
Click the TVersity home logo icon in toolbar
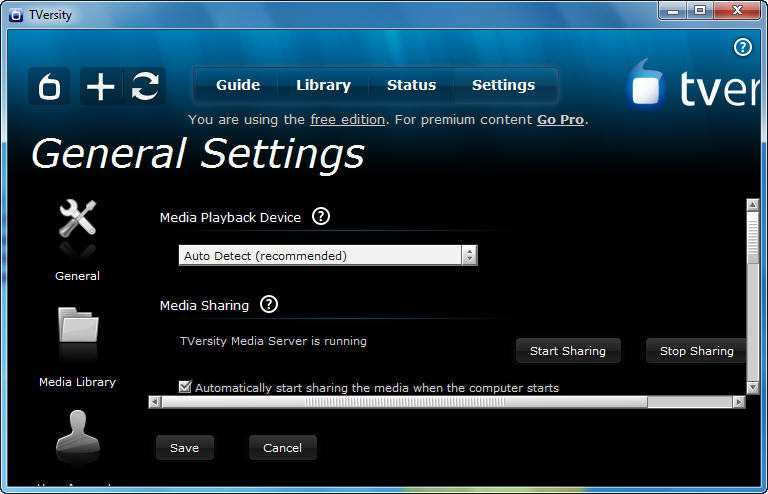tap(49, 86)
